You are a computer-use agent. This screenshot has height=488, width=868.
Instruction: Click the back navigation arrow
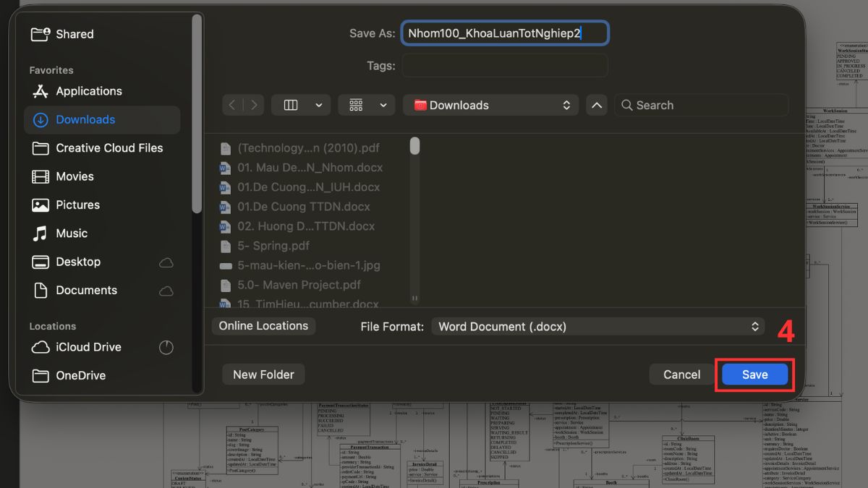[232, 105]
